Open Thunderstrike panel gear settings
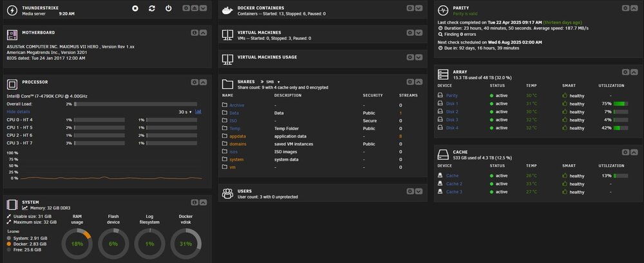 [186, 8]
